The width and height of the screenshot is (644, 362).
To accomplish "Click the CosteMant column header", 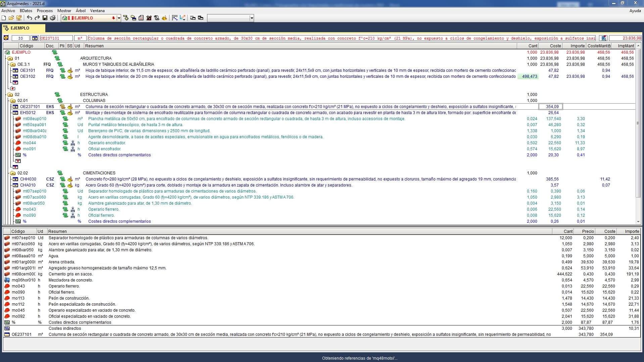I will [599, 46].
